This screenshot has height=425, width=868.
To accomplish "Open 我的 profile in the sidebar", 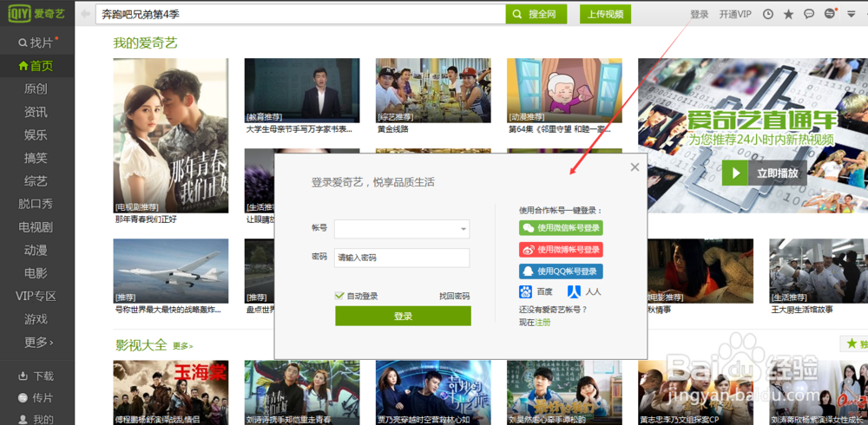I will tap(37, 419).
